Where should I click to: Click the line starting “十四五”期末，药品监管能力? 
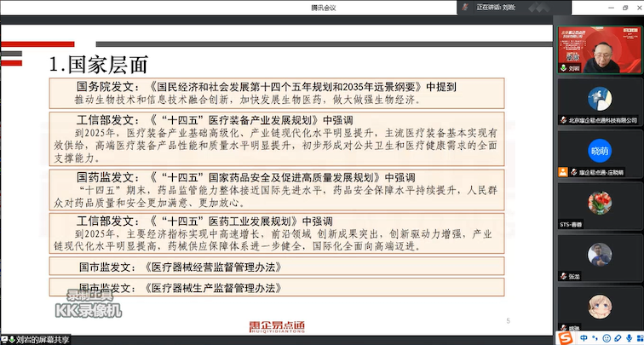pos(287,190)
